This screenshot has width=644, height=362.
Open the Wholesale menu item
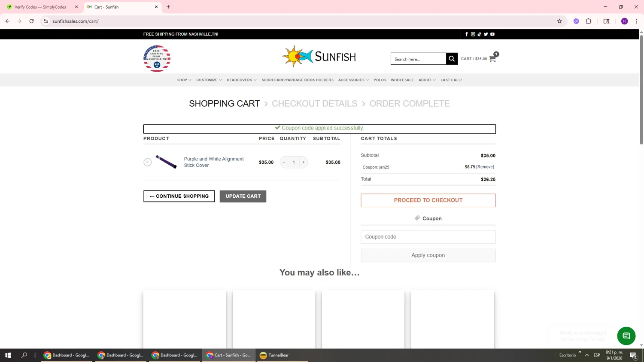pyautogui.click(x=402, y=80)
